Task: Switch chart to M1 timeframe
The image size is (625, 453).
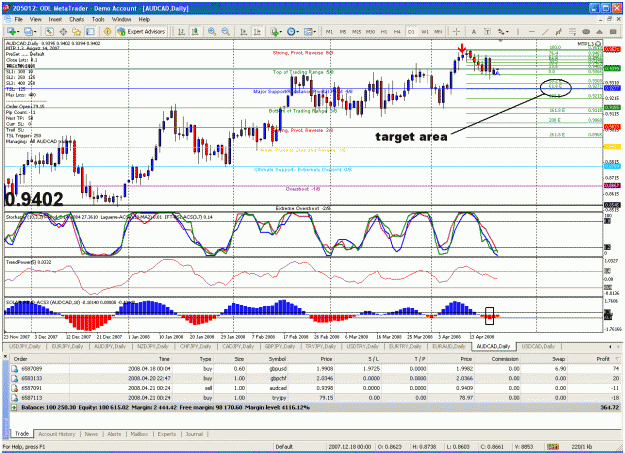Action: point(329,32)
